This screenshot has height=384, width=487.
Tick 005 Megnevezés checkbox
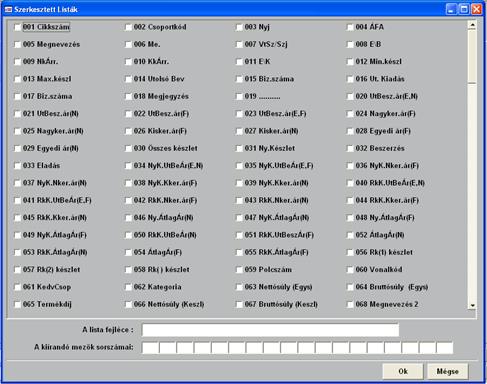17,44
